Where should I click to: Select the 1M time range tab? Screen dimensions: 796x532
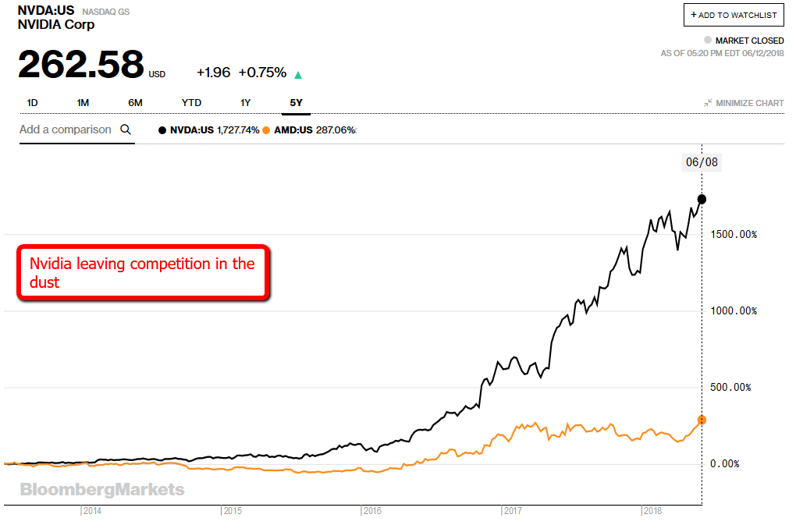83,103
